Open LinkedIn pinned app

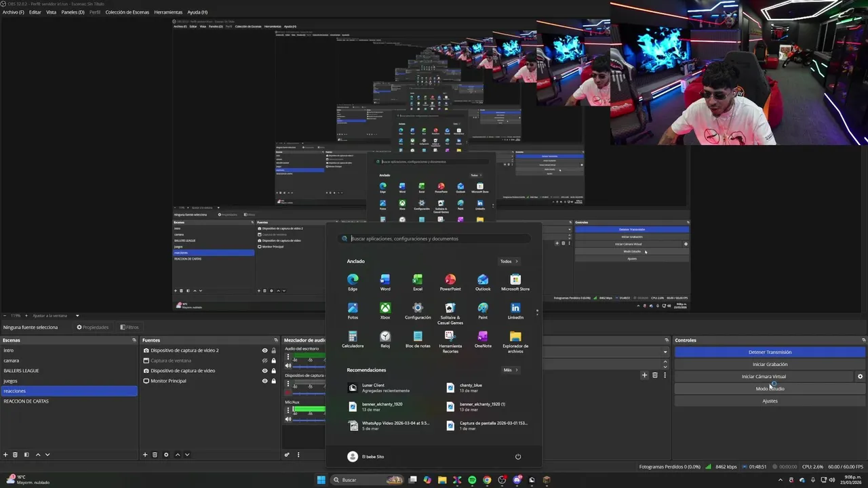pyautogui.click(x=515, y=311)
